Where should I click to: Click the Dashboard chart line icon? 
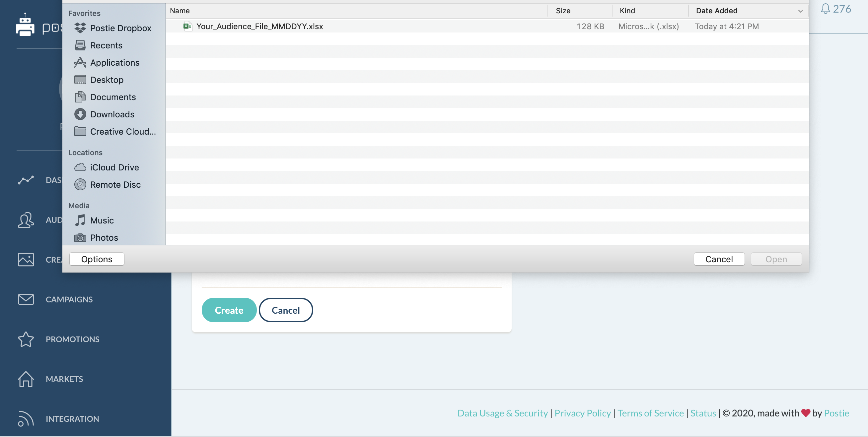click(26, 180)
